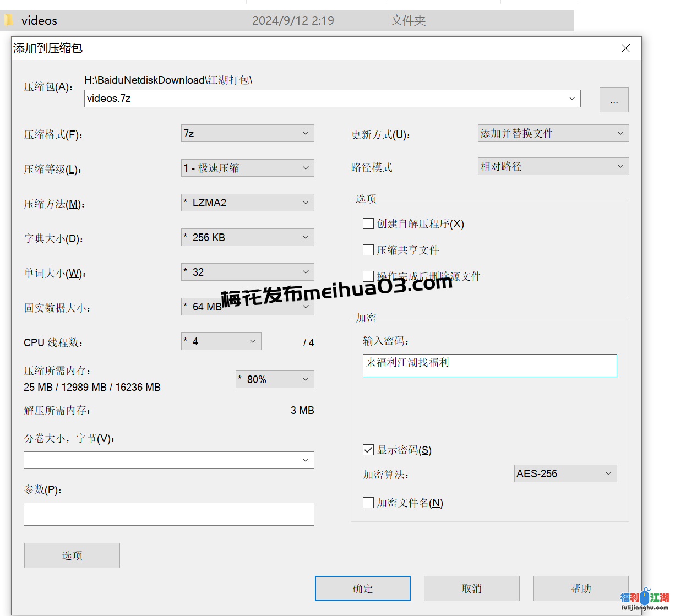Expand the archive name history dropdown arrow
The image size is (675, 616).
(x=572, y=99)
